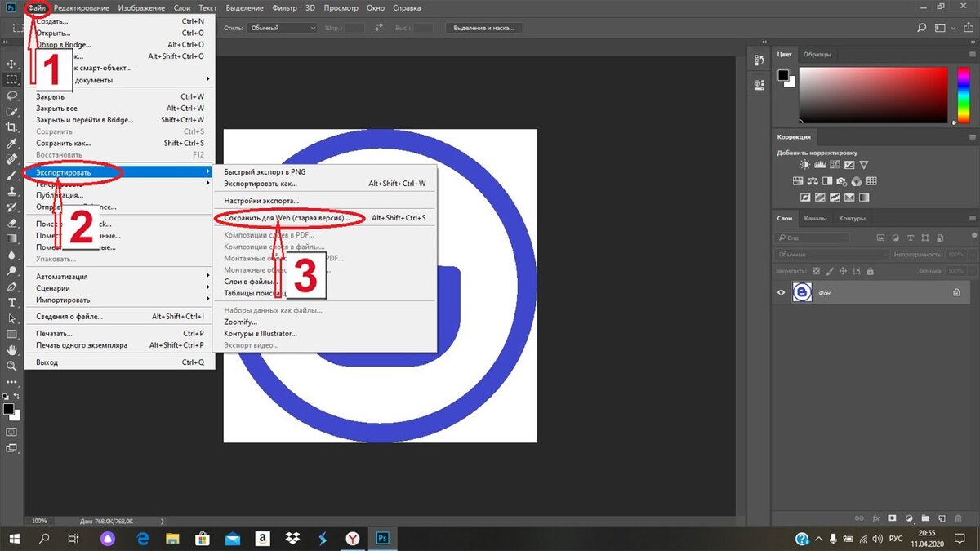Choose Сохранить как... in File menu
Image resolution: width=980 pixels, height=551 pixels.
click(120, 144)
